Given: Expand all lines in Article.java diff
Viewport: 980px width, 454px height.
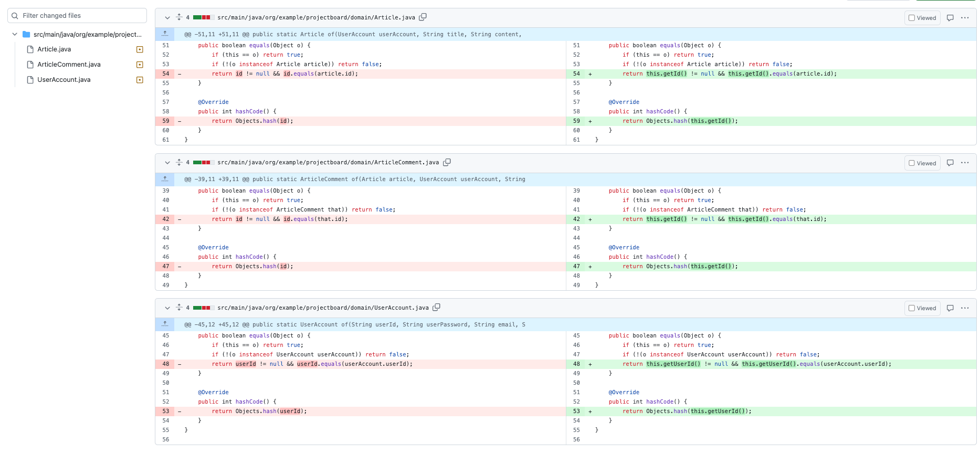Looking at the screenshot, I should pyautogui.click(x=179, y=17).
